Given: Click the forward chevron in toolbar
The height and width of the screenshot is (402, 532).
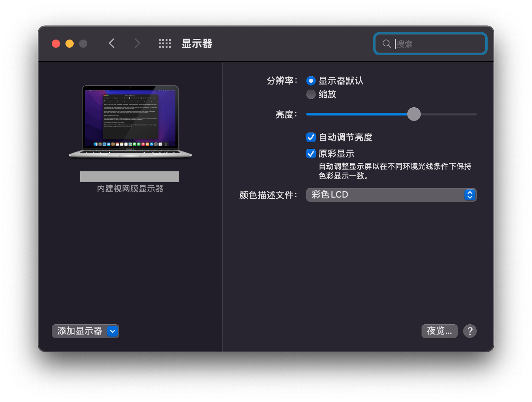Looking at the screenshot, I should 137,44.
